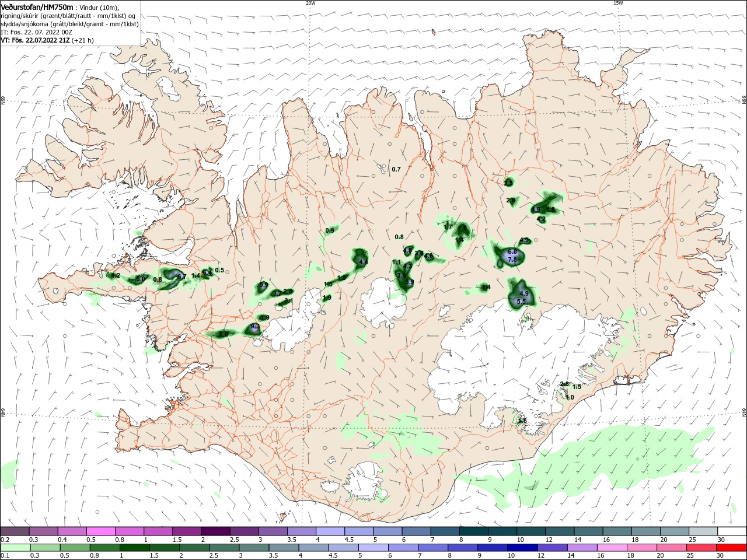The height and width of the screenshot is (560, 747).
Task: Select white snow swatch after 30
Action: tap(732, 531)
